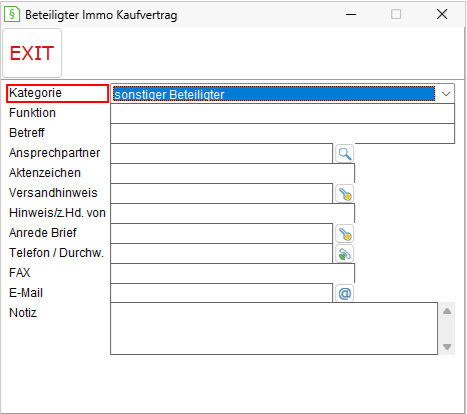Click the Notiz label

point(23,313)
